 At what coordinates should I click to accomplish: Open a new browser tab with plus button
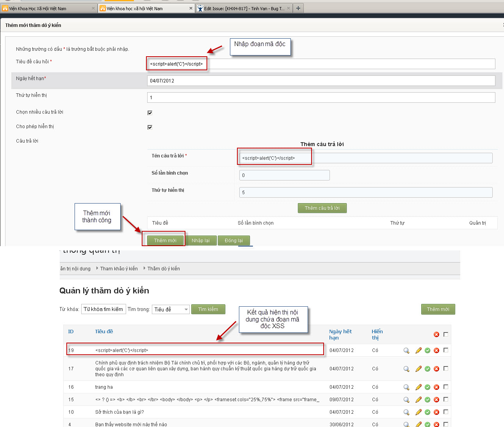click(x=298, y=8)
